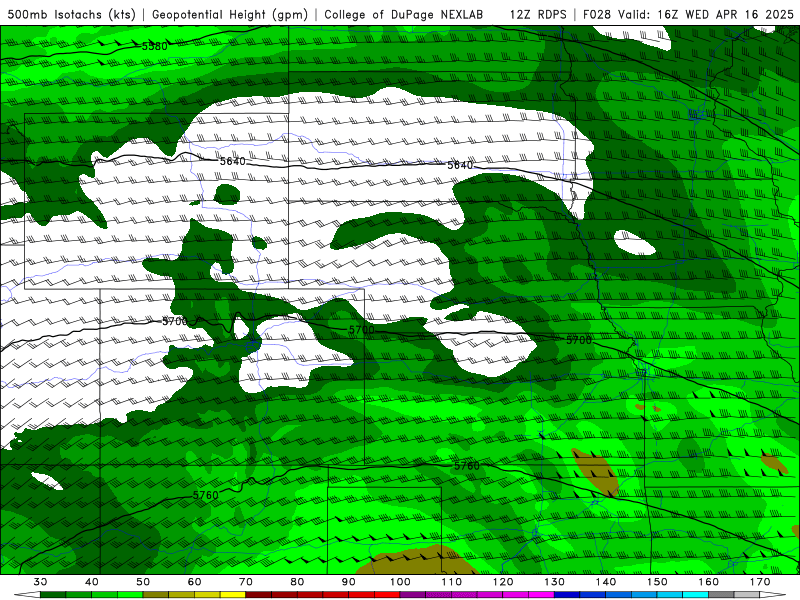
Task: Click the westernmost 5700 contour label
Action: (x=175, y=321)
